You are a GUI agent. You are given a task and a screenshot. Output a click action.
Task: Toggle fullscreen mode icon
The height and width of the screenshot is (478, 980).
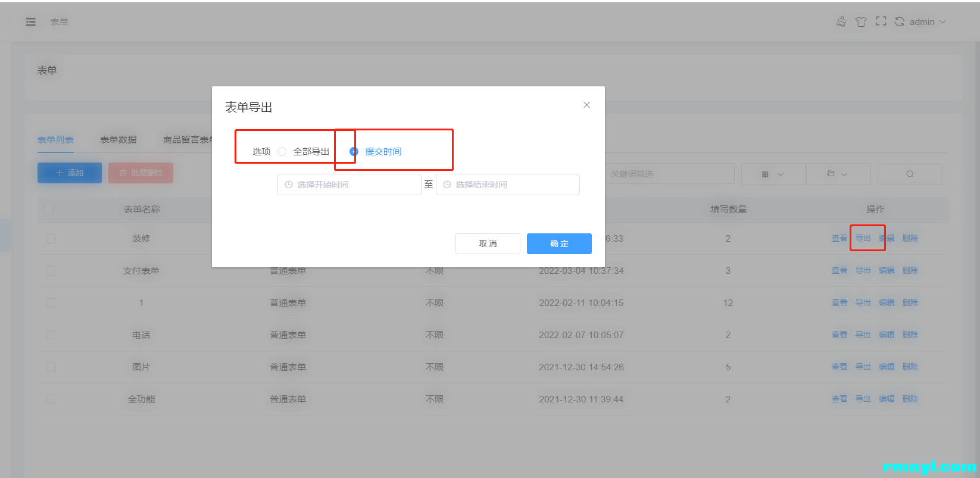click(881, 21)
